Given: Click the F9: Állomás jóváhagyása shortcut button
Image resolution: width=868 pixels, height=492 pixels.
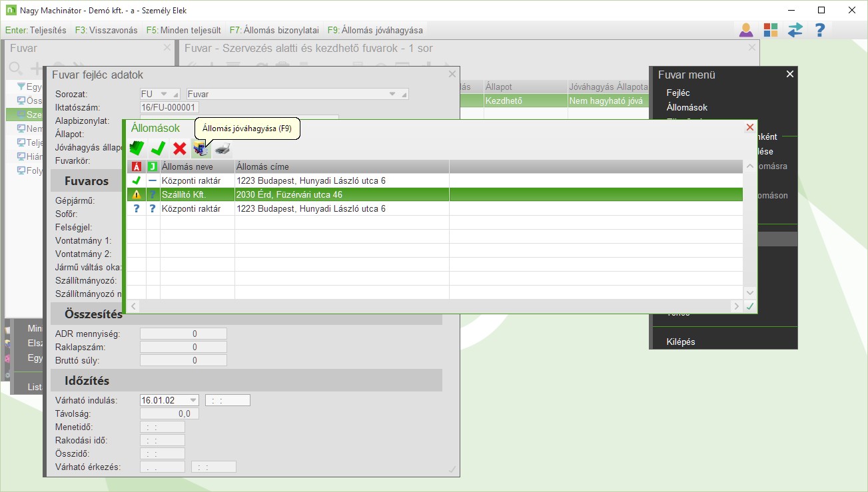Looking at the screenshot, I should click(x=375, y=30).
